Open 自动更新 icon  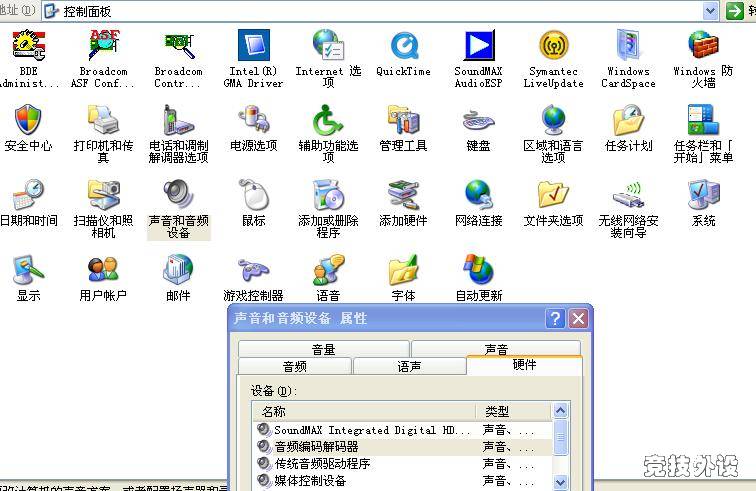coord(478,269)
